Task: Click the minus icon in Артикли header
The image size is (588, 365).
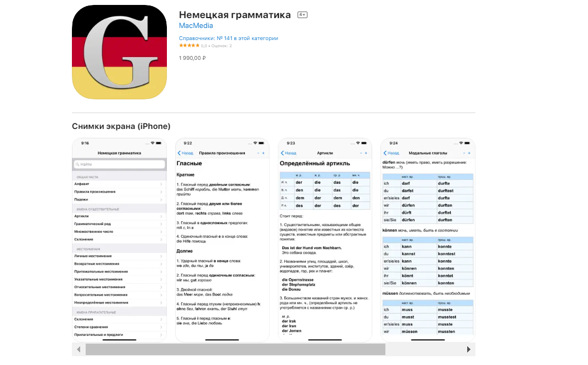Action: click(361, 153)
